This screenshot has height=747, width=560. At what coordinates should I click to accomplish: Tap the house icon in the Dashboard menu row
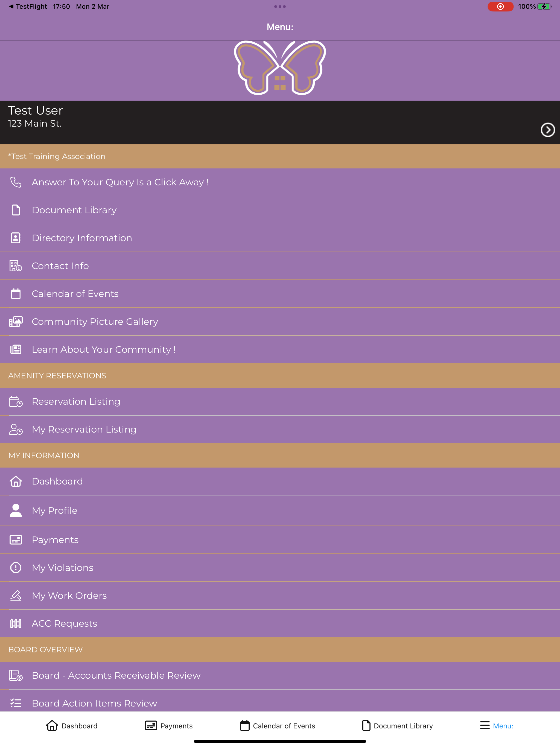point(16,481)
